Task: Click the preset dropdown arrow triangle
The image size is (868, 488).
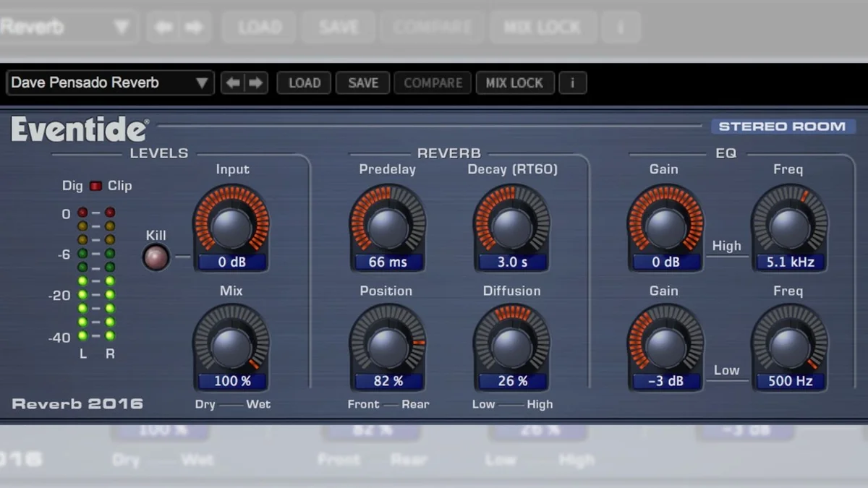Action: click(202, 83)
